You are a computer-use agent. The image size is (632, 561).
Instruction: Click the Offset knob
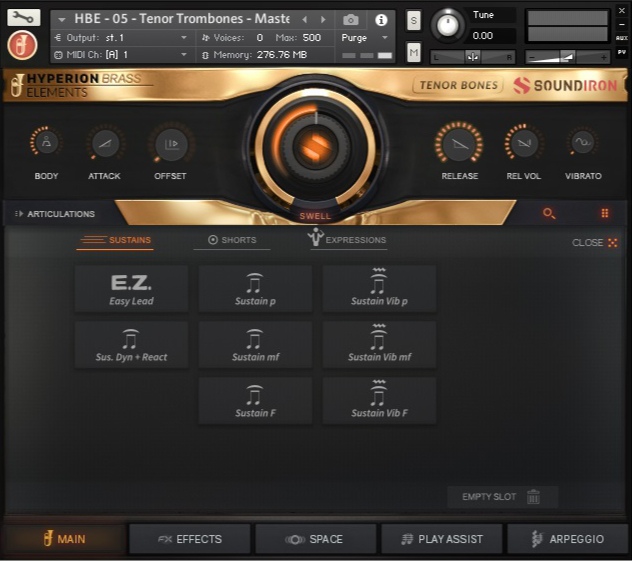pos(171,144)
